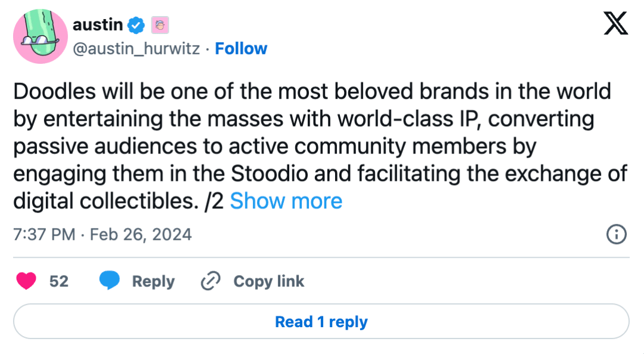Click the blue verified checkmark badge
This screenshot has width=644, height=354.
137,25
